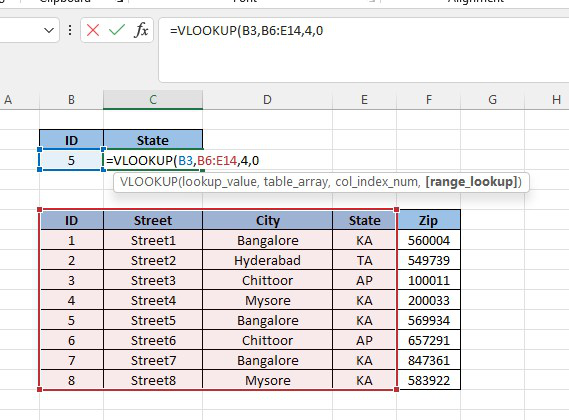
Task: Select the cell Street8
Action: [x=153, y=380]
